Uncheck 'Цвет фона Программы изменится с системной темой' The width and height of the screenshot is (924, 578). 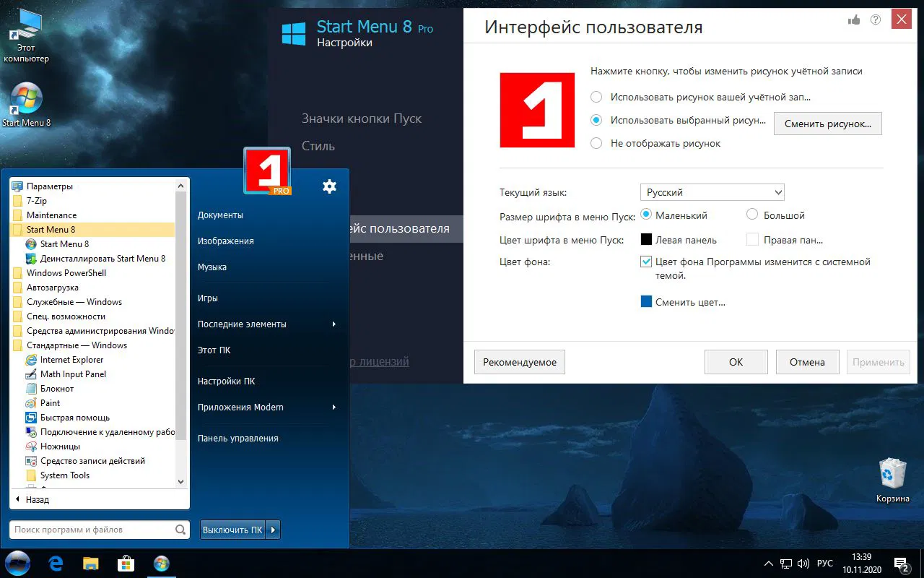click(x=646, y=263)
